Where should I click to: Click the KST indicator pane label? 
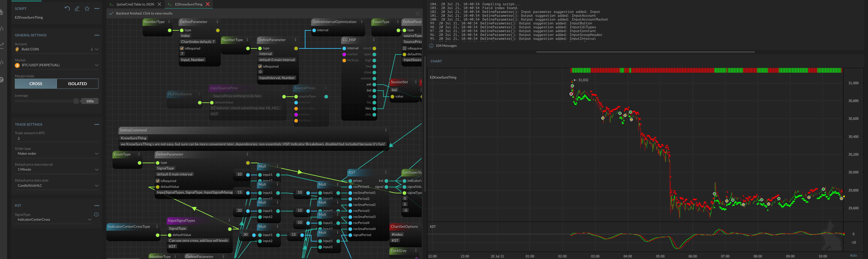tap(433, 227)
